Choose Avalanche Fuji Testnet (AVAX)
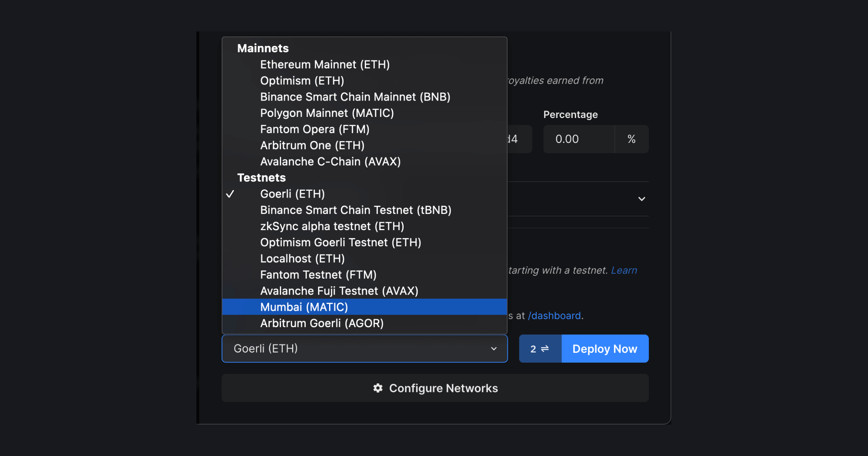Image resolution: width=868 pixels, height=456 pixels. [x=339, y=291]
